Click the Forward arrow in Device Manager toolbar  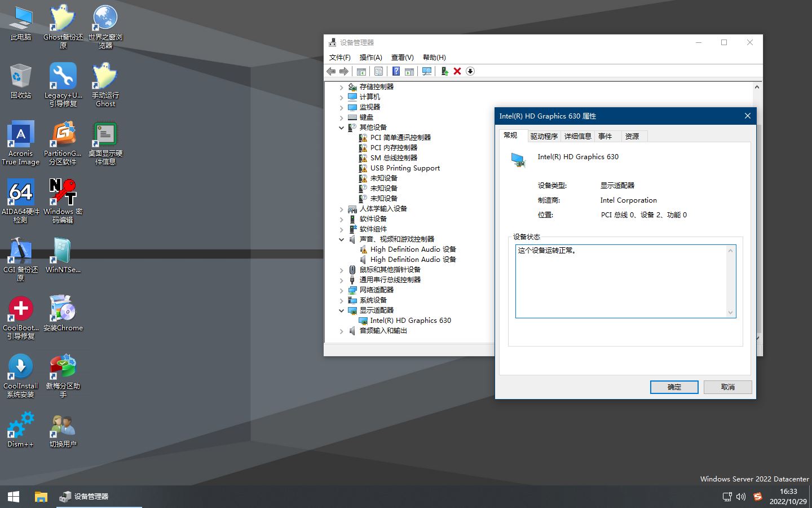point(344,71)
